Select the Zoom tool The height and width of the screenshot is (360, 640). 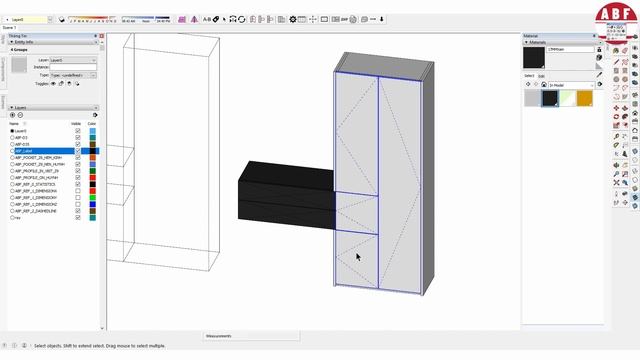point(616,174)
